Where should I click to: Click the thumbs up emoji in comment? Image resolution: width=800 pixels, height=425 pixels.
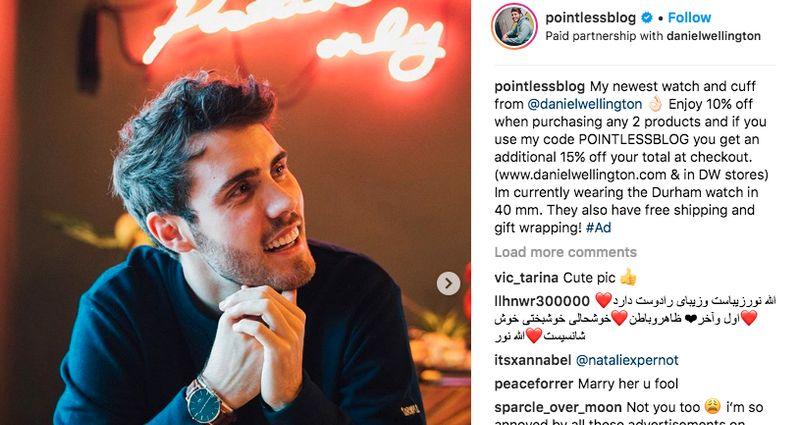[628, 278]
